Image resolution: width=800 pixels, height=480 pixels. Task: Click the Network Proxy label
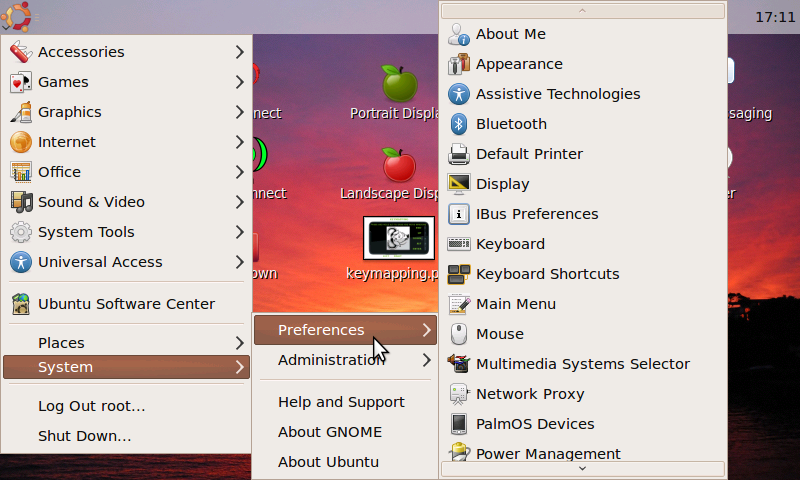pyautogui.click(x=530, y=394)
